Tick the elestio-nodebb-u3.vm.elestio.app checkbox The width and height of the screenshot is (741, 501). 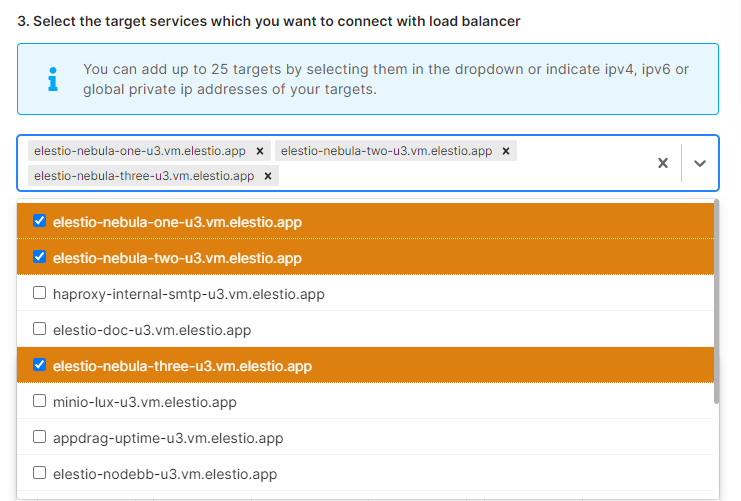[40, 473]
